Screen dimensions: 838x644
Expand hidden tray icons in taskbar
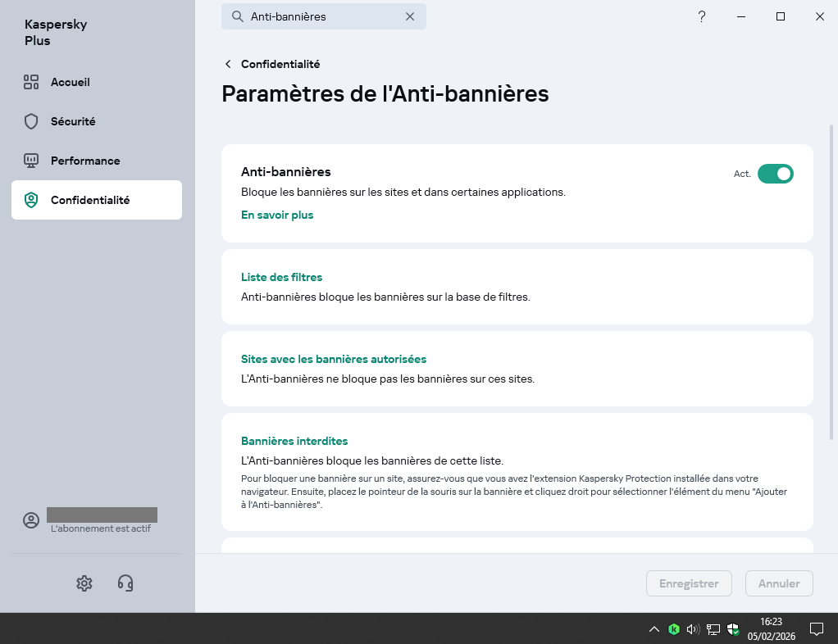(x=654, y=629)
